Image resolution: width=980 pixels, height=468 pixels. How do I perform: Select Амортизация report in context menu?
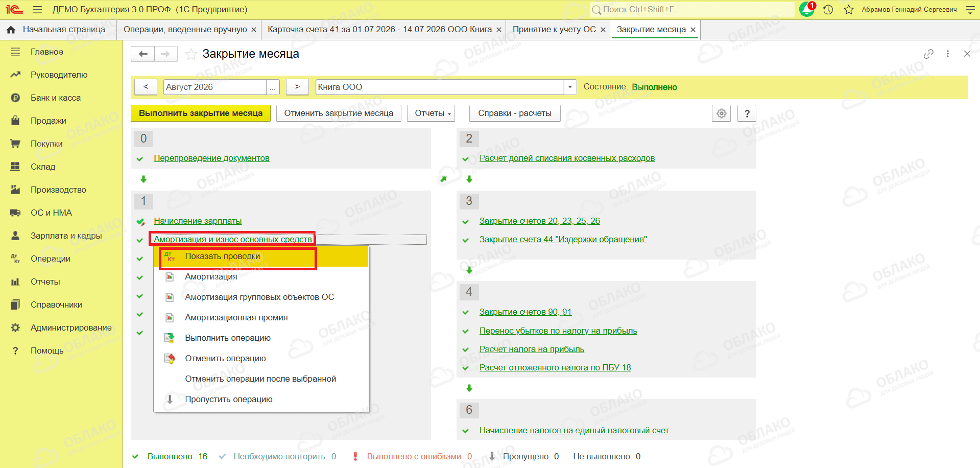261,277
